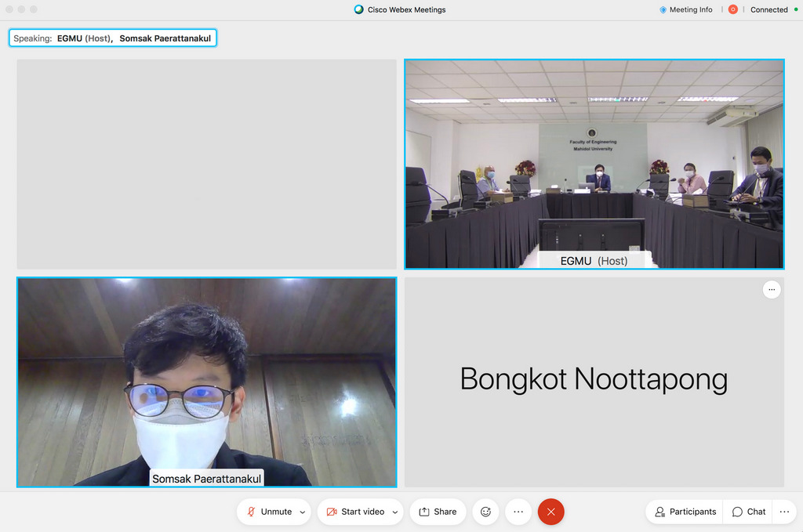Open the Participants panel

(685, 512)
